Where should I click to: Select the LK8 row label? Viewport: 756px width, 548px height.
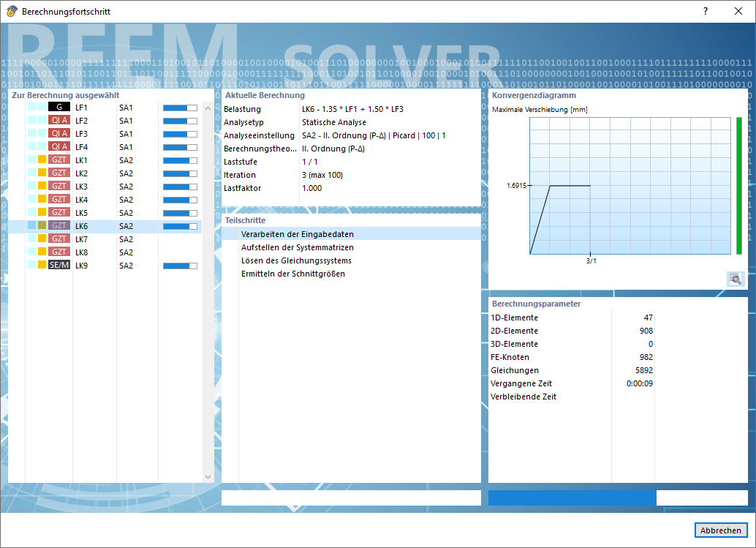pos(81,252)
